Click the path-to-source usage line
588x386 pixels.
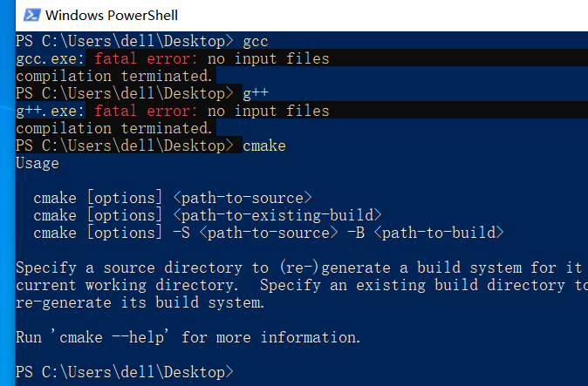point(173,198)
